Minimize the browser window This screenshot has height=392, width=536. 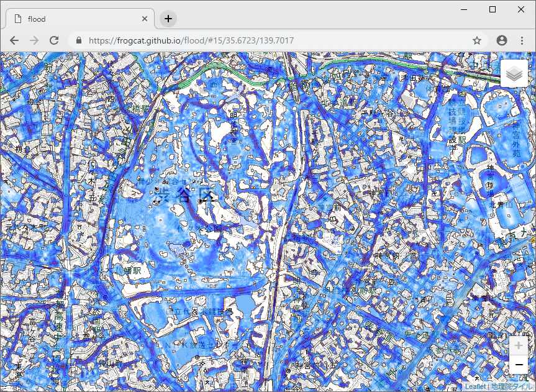pos(465,9)
